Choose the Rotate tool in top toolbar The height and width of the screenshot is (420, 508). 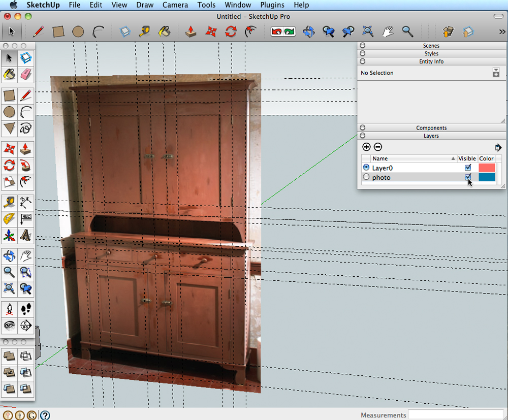(231, 31)
